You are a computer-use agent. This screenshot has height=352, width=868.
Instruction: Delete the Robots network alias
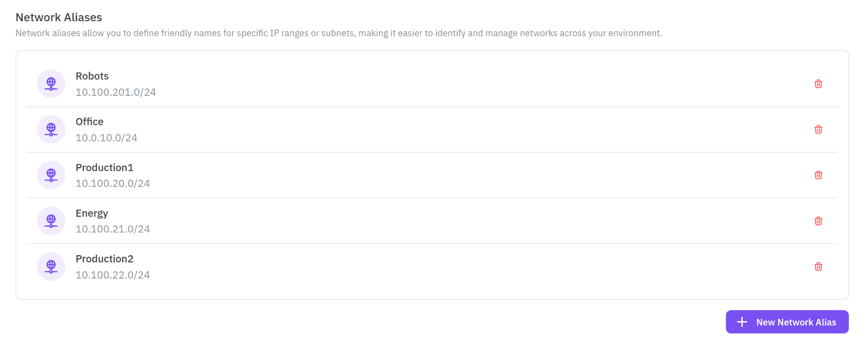tap(818, 84)
